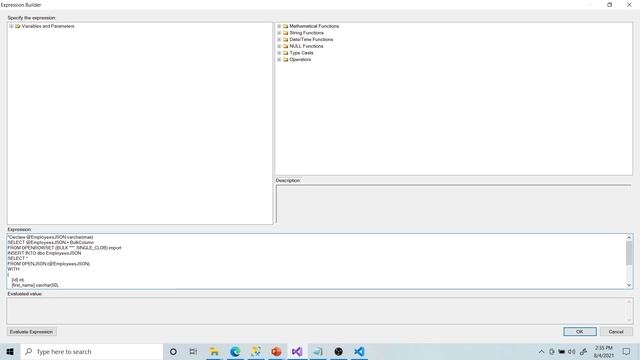Click inside the Expression text box

click(316, 261)
